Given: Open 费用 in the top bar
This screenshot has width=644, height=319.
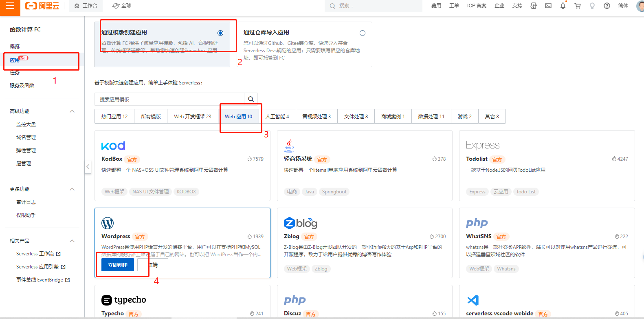Looking at the screenshot, I should (x=436, y=6).
